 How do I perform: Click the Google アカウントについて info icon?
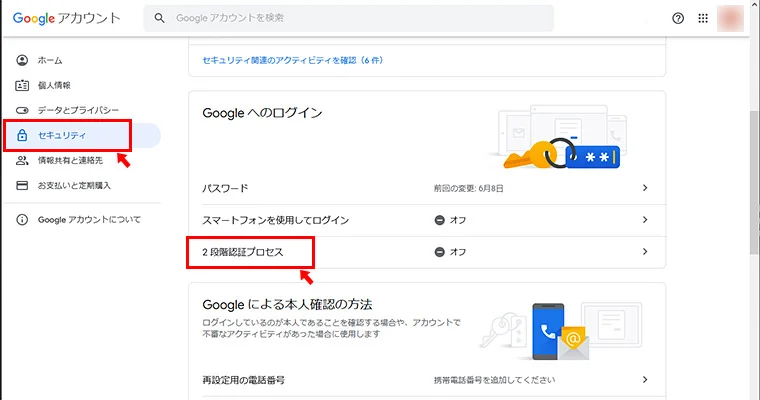22,220
